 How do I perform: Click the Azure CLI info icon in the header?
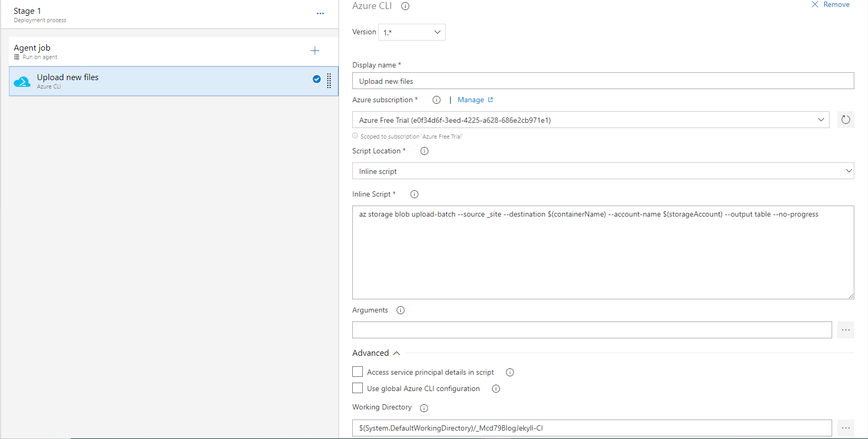pyautogui.click(x=405, y=6)
